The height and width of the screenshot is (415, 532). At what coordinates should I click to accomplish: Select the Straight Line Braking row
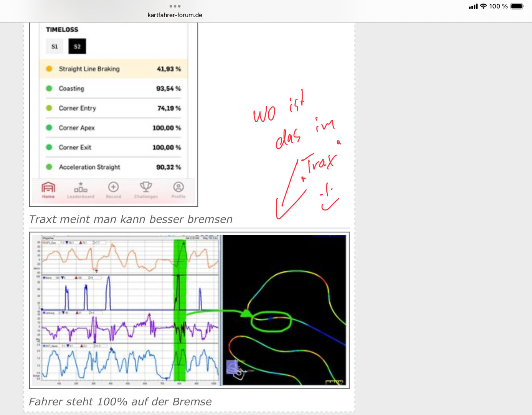pos(113,69)
